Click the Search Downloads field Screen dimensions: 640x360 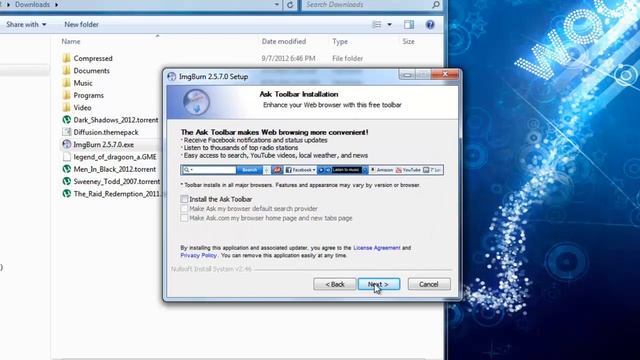367,5
